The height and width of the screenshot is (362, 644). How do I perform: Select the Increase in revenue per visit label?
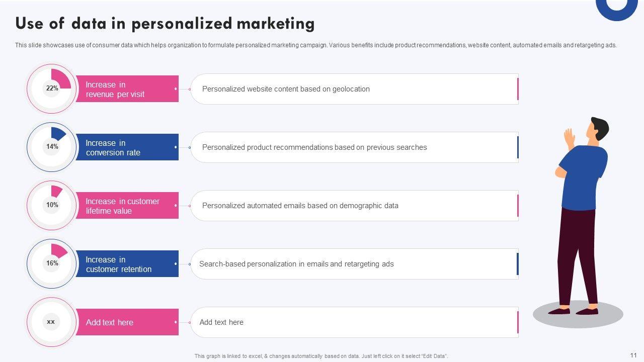pyautogui.click(x=127, y=89)
